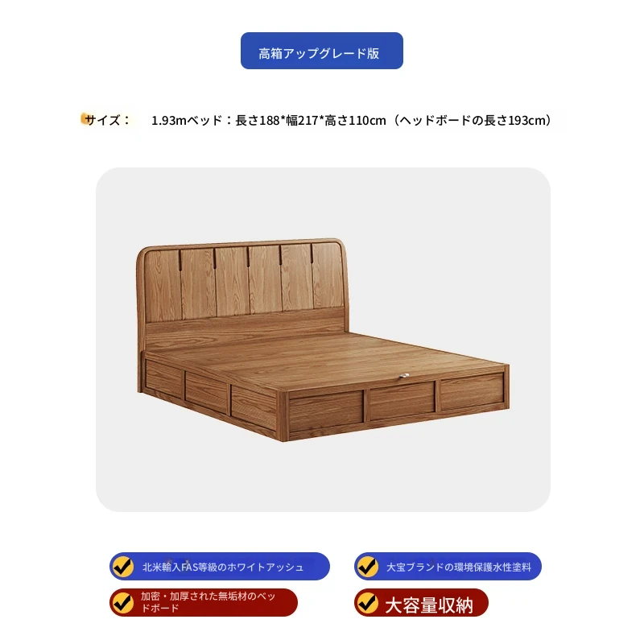
Task: Open the 加密・加厚された無垢材のベッドボード red badge
Action: point(204,602)
